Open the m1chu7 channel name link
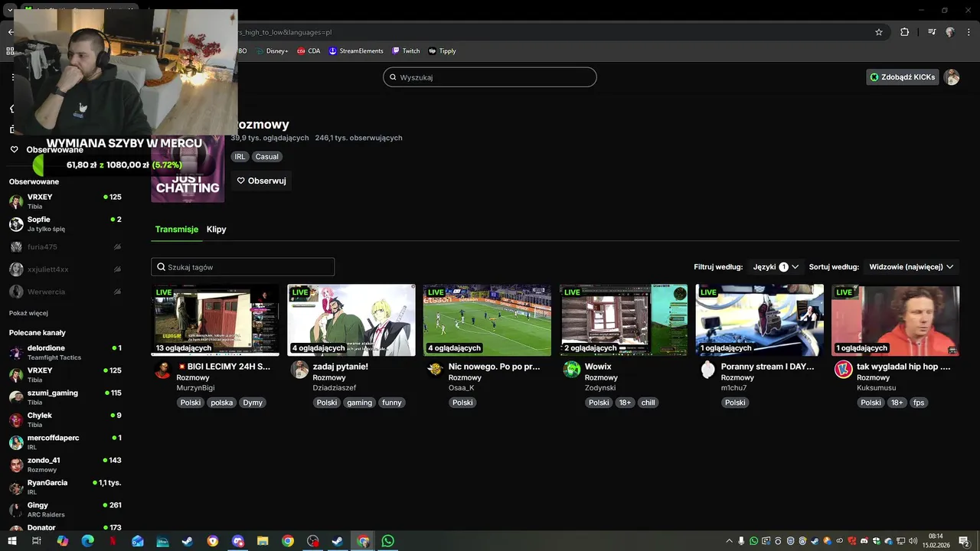 tap(733, 388)
